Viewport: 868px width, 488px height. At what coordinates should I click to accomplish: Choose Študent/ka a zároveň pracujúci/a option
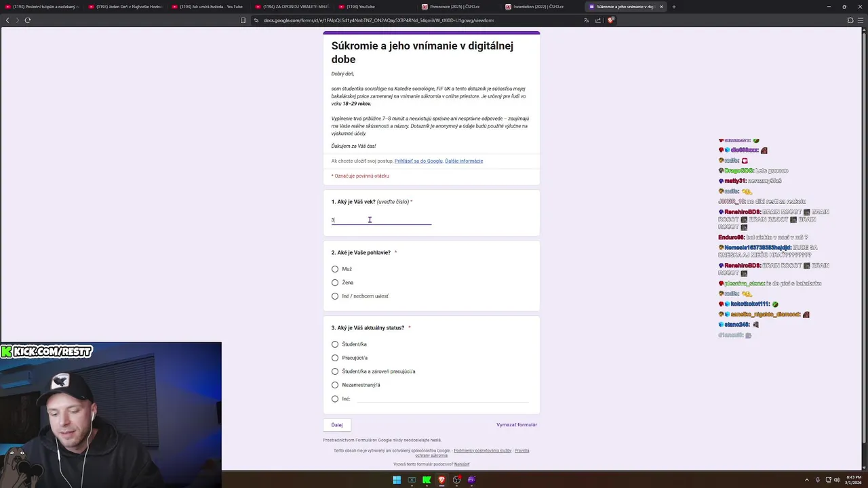[335, 371]
